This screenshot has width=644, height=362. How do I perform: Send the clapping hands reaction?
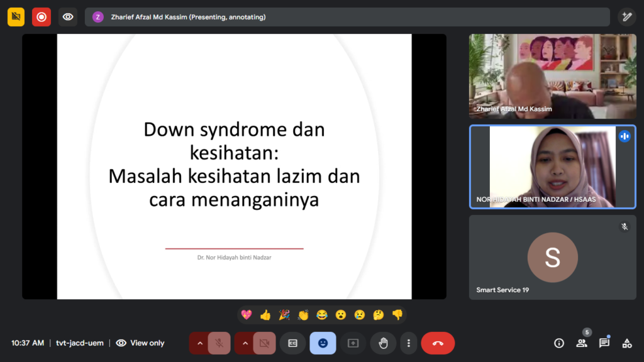[x=303, y=315]
